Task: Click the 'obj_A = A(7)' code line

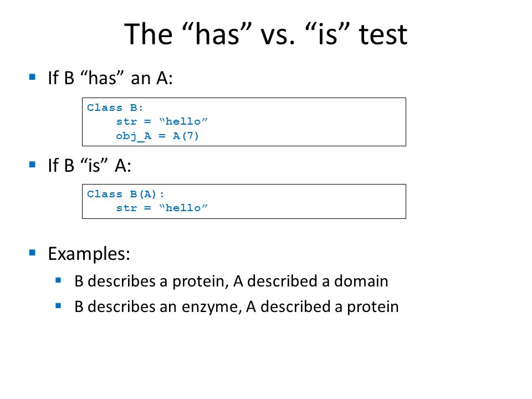Action: [x=157, y=136]
